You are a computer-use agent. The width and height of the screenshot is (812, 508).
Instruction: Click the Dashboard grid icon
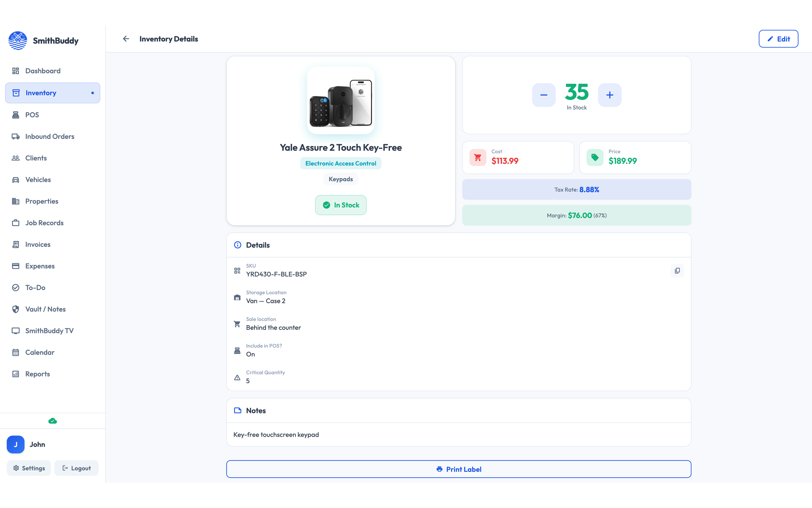[x=16, y=71]
